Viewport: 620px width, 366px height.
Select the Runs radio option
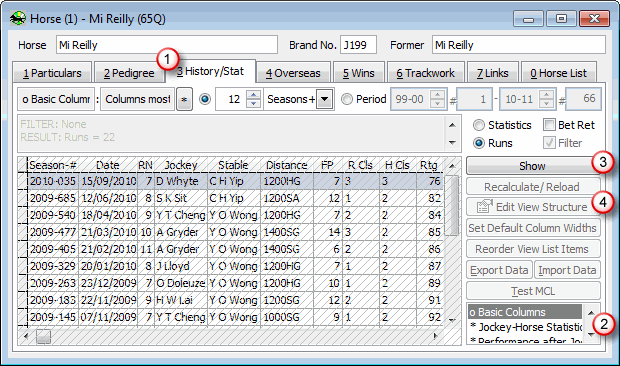click(x=479, y=143)
